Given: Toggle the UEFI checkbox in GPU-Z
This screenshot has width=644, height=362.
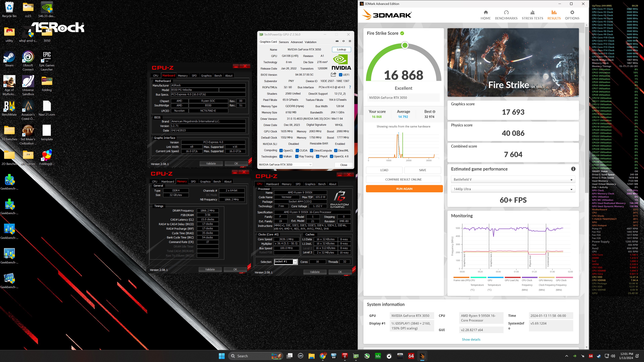Looking at the screenshot, I should click(340, 75).
